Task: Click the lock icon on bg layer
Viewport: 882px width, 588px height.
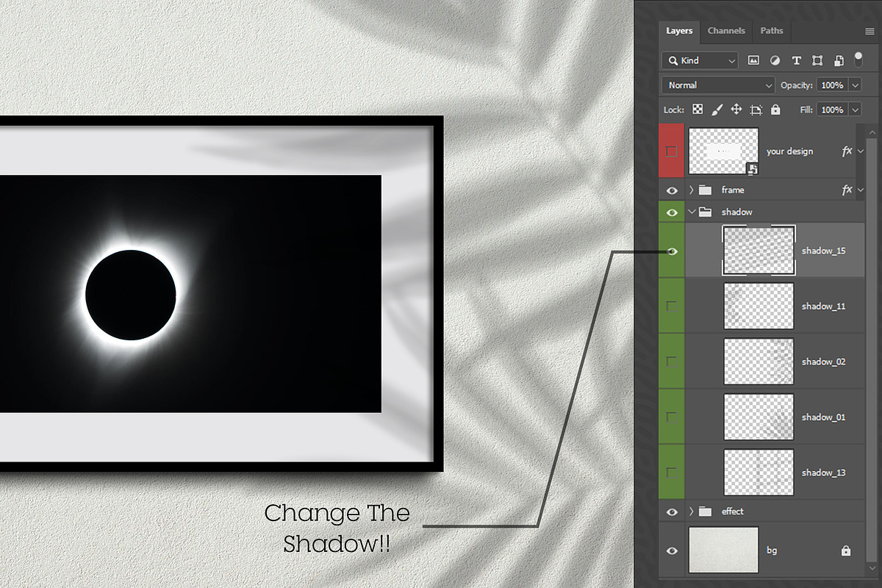Action: click(x=846, y=550)
